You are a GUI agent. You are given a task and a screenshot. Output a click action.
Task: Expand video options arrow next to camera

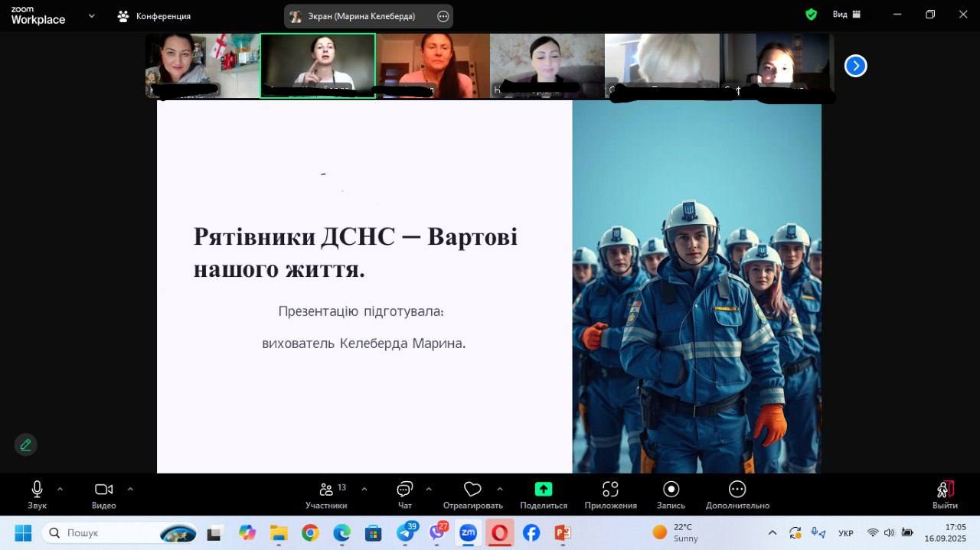[130, 489]
